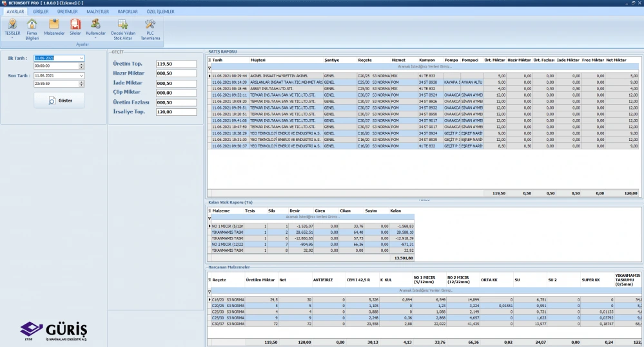Click the Üretim Top. value field
644x347 pixels.
click(x=176, y=64)
